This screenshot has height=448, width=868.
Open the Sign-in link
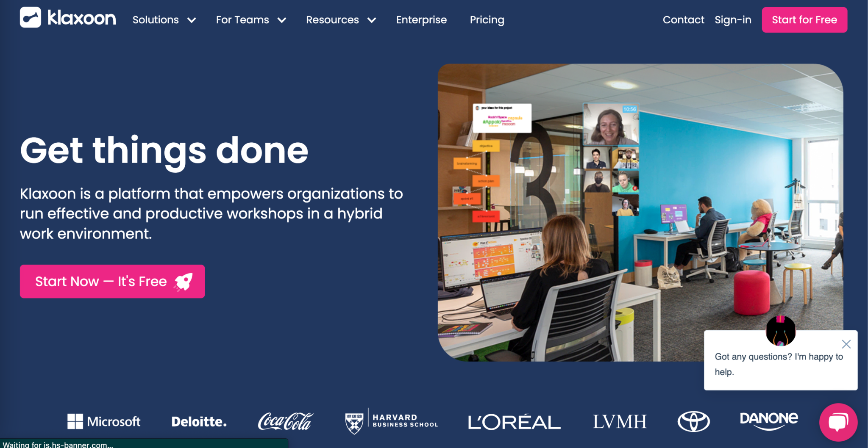coord(733,19)
